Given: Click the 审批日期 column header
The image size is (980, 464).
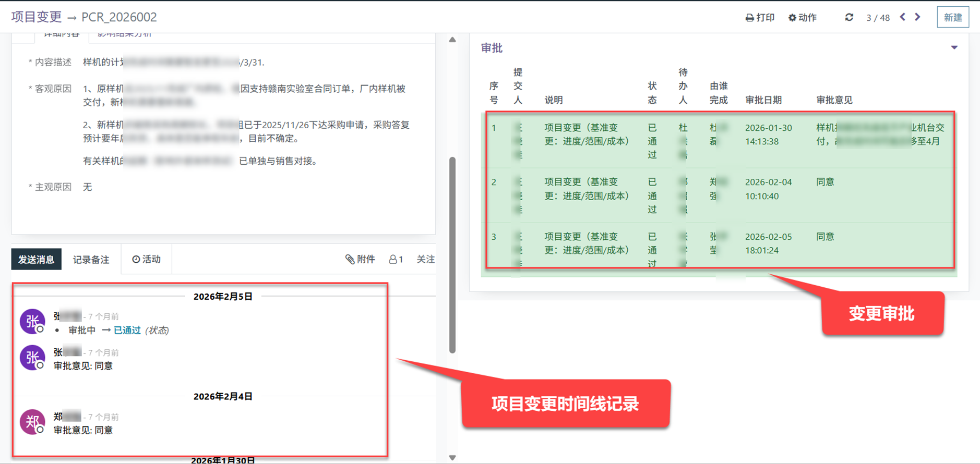Looking at the screenshot, I should pyautogui.click(x=763, y=100).
